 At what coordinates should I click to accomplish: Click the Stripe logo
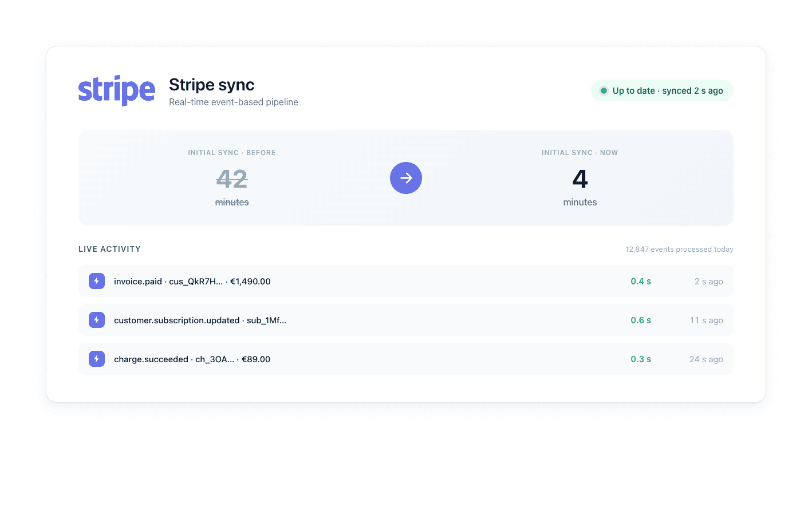[x=117, y=90]
